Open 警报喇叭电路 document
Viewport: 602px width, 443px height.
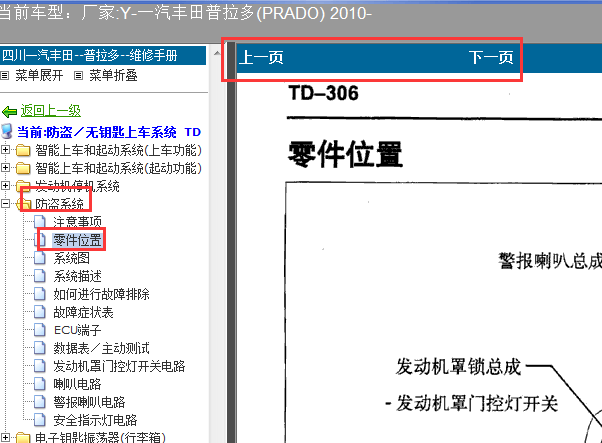pos(89,402)
